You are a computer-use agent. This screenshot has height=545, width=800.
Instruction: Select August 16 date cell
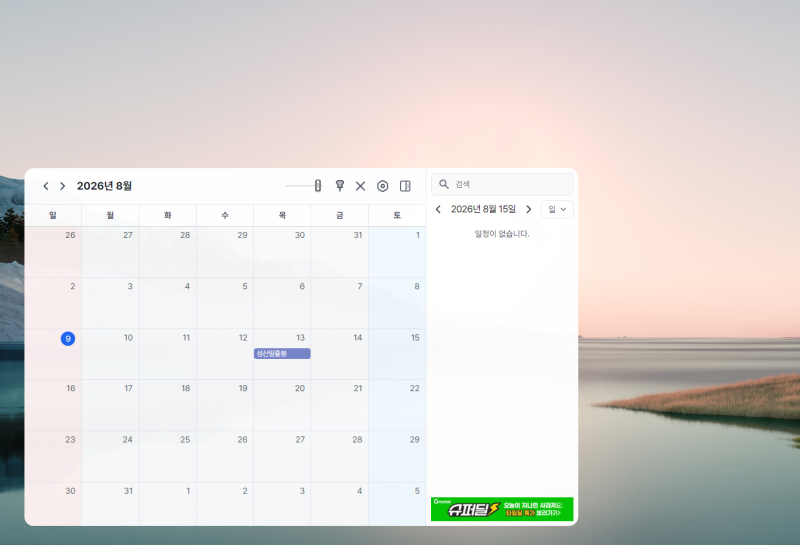pyautogui.click(x=53, y=405)
